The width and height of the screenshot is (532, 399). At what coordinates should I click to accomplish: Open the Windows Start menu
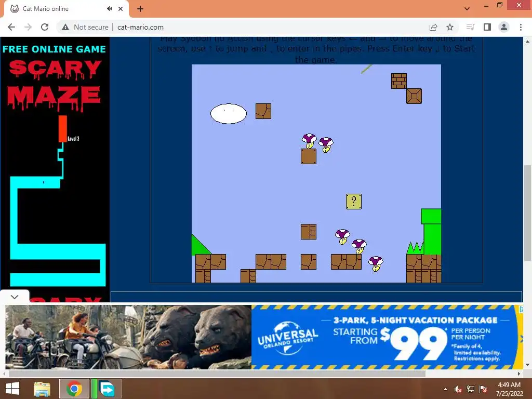click(12, 389)
